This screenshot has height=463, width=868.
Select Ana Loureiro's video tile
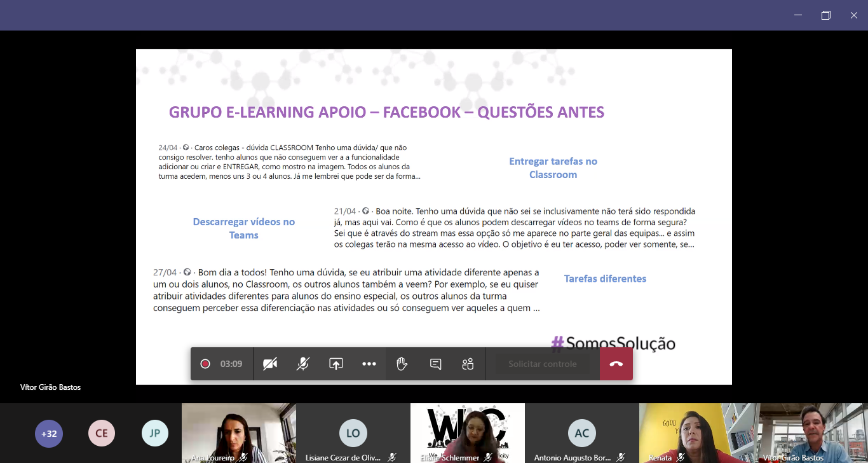(239, 433)
